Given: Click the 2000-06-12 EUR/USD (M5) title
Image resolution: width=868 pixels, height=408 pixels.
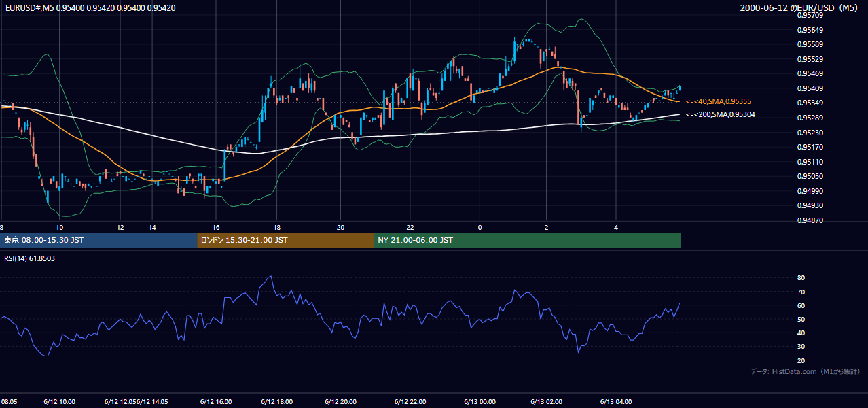Looking at the screenshot, I should [799, 8].
